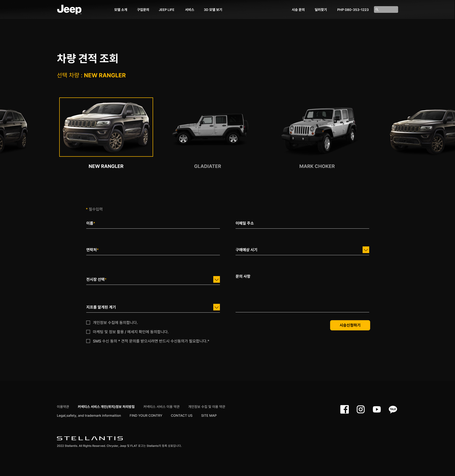Expand the 전시장 선택 dropdown arrow
This screenshot has height=476, width=455.
point(216,279)
